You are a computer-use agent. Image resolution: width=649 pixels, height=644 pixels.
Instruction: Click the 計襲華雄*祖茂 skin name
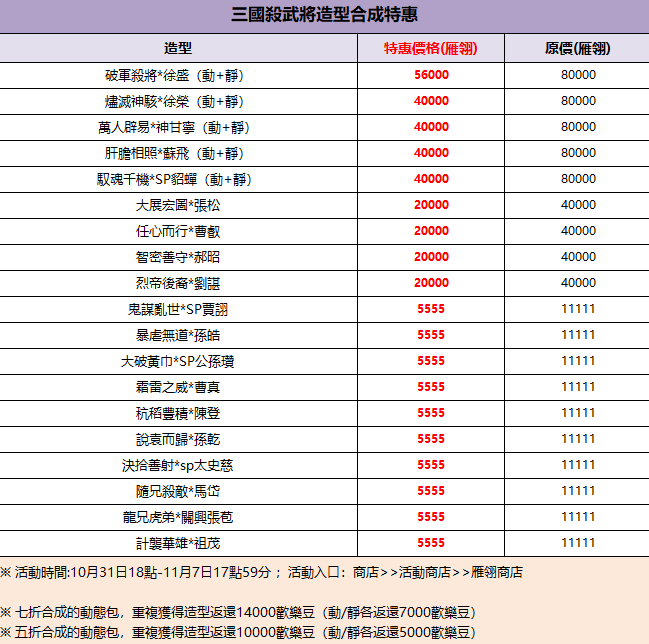[178, 543]
